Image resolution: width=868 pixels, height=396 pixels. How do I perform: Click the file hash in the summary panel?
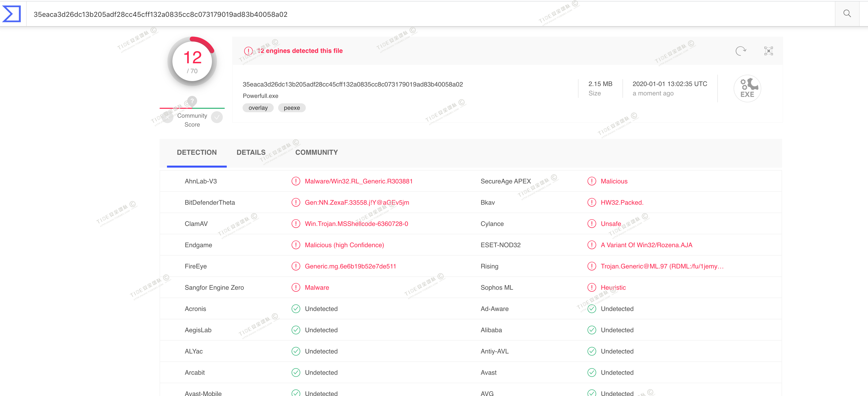[x=352, y=84]
